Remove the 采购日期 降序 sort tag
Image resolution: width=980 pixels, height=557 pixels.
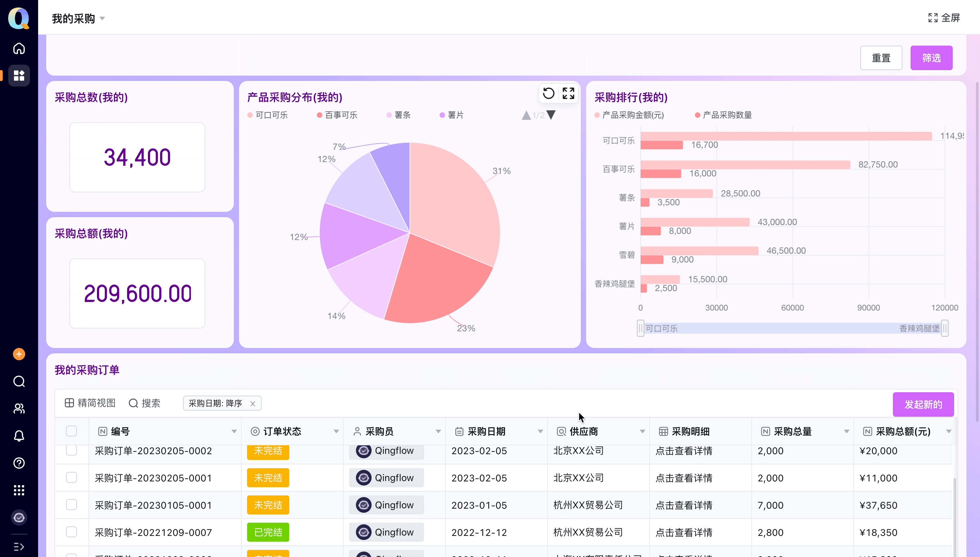point(252,403)
